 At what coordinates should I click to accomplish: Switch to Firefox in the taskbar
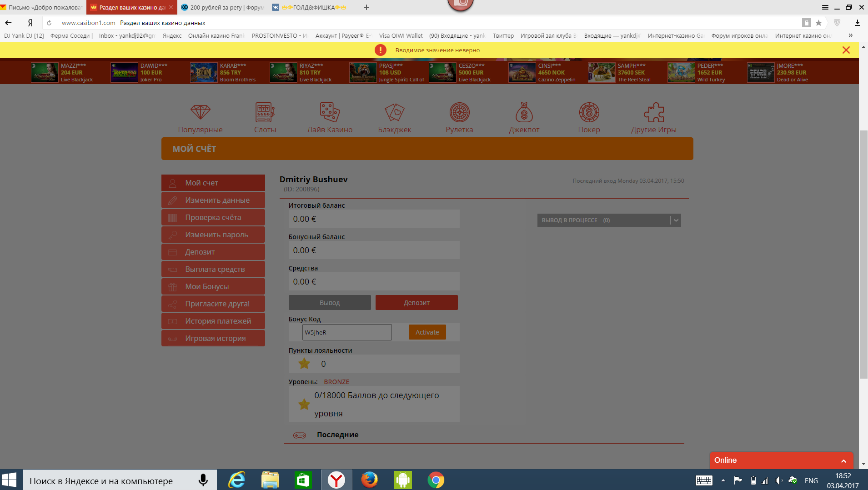pos(369,480)
